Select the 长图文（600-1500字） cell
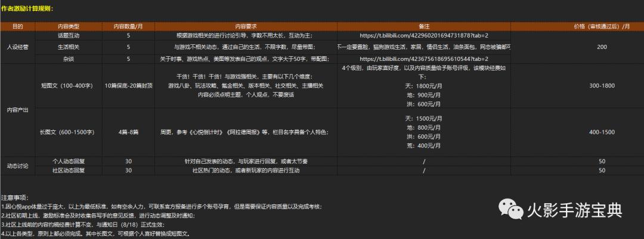 click(69, 132)
